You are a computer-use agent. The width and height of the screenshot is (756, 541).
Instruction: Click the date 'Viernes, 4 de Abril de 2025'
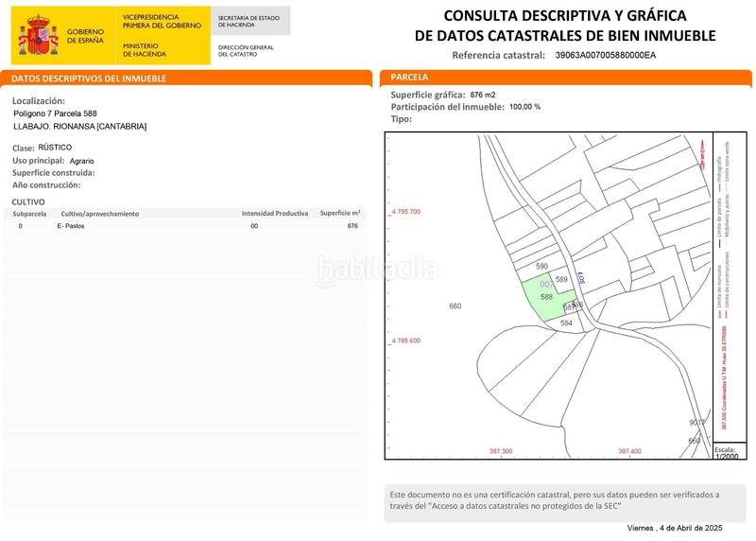coord(675,528)
